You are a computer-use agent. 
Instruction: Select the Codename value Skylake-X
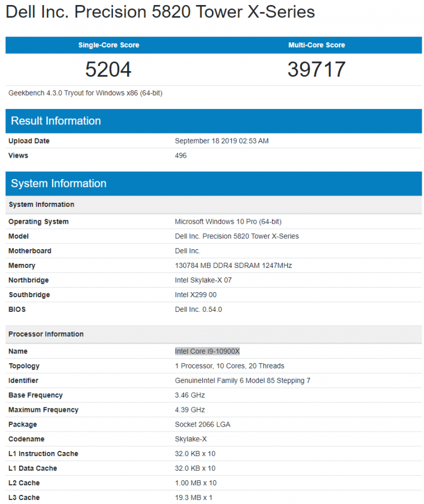[x=191, y=439]
